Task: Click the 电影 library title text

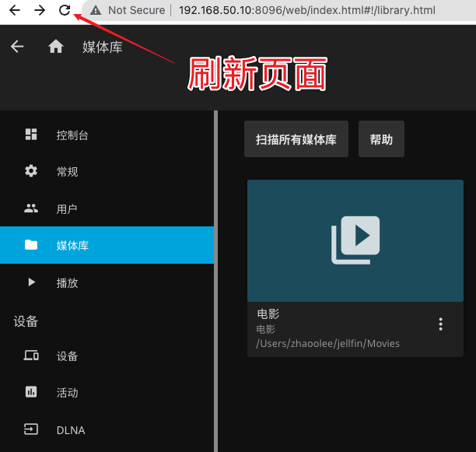Action: [x=268, y=314]
